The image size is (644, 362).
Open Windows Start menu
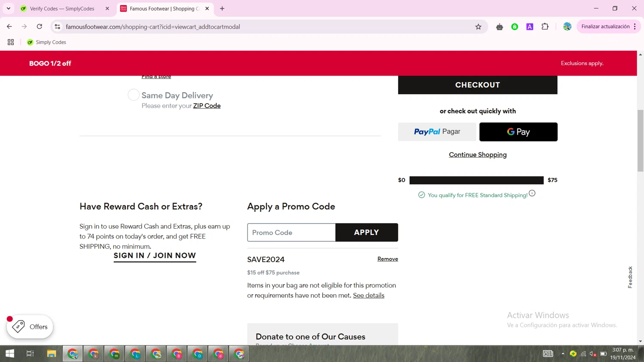(9, 354)
